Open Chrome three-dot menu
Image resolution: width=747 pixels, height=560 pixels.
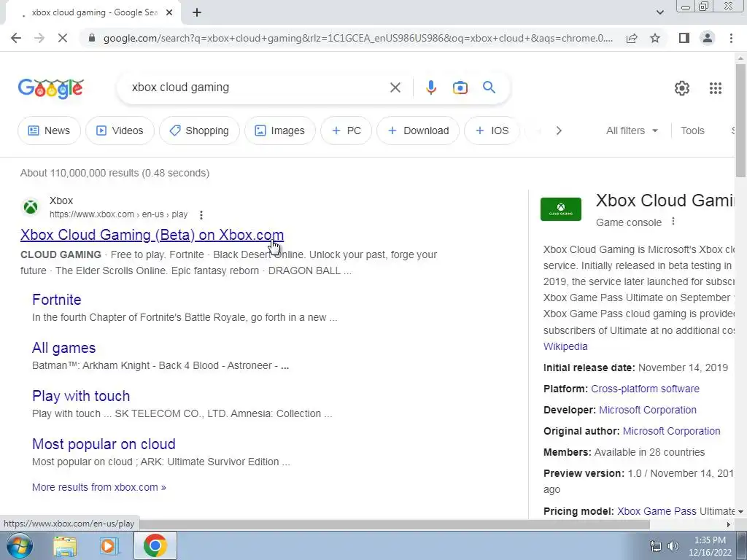pos(731,38)
